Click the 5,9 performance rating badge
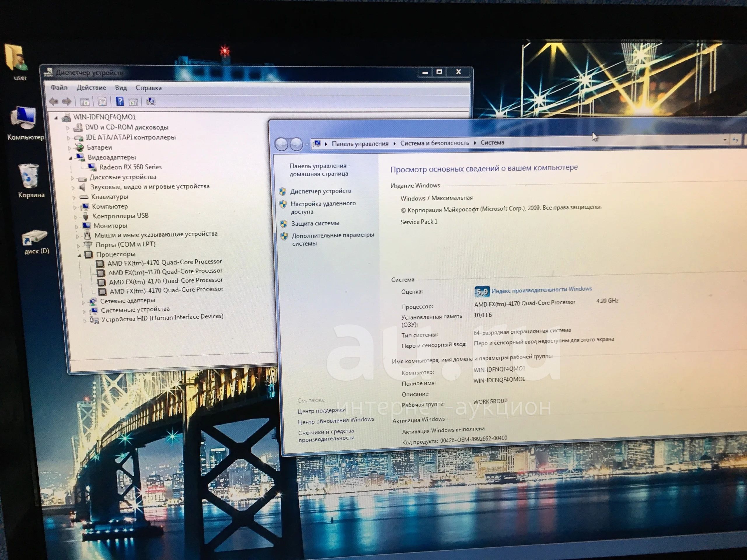 click(482, 292)
